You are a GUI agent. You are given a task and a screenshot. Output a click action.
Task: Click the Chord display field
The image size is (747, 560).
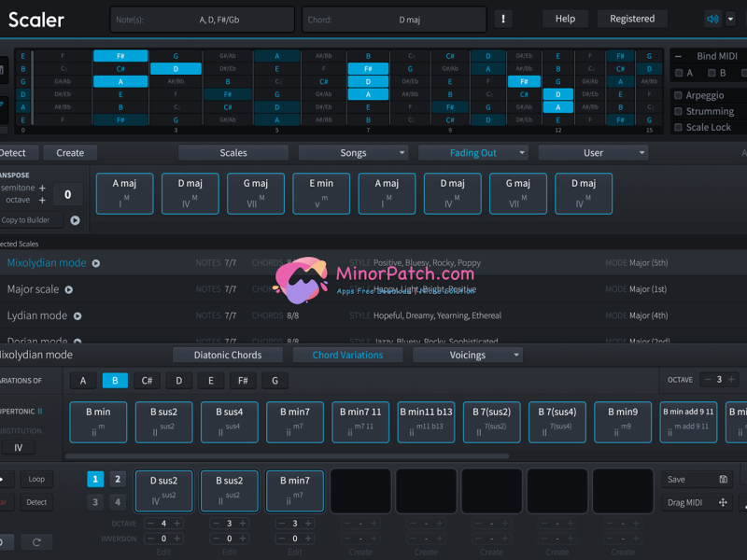point(394,20)
